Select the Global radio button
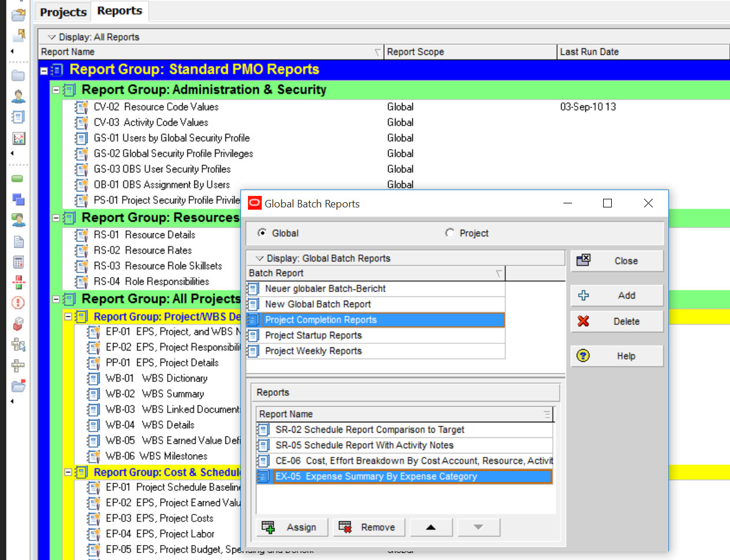This screenshot has width=730, height=560. (x=262, y=233)
